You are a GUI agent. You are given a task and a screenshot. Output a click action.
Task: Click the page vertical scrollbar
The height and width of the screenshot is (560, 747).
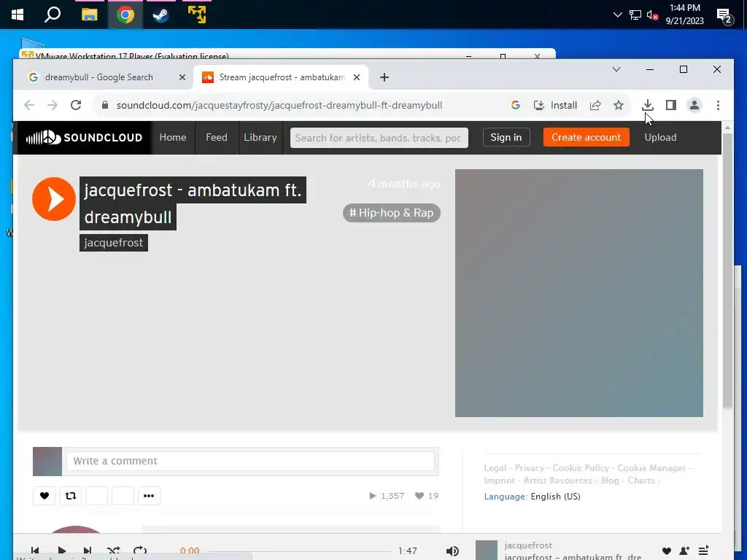[x=727, y=271]
